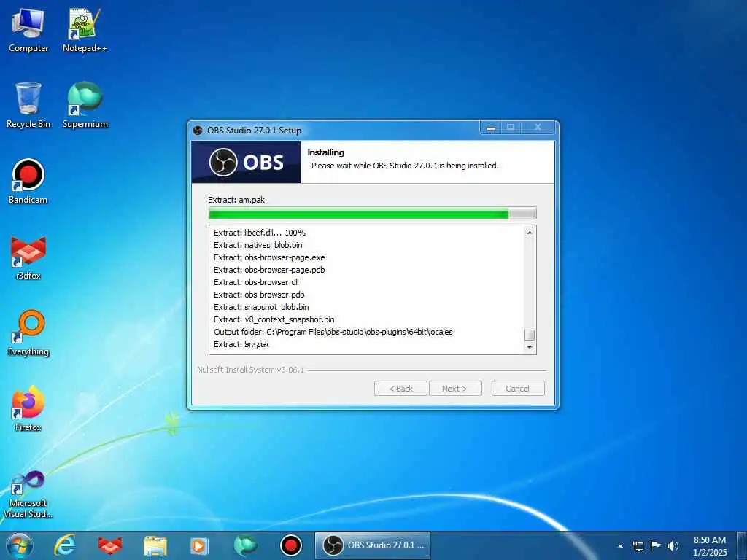
Task: Select the log line 'Extract: snapshot_blob.bin'
Action: pos(261,307)
